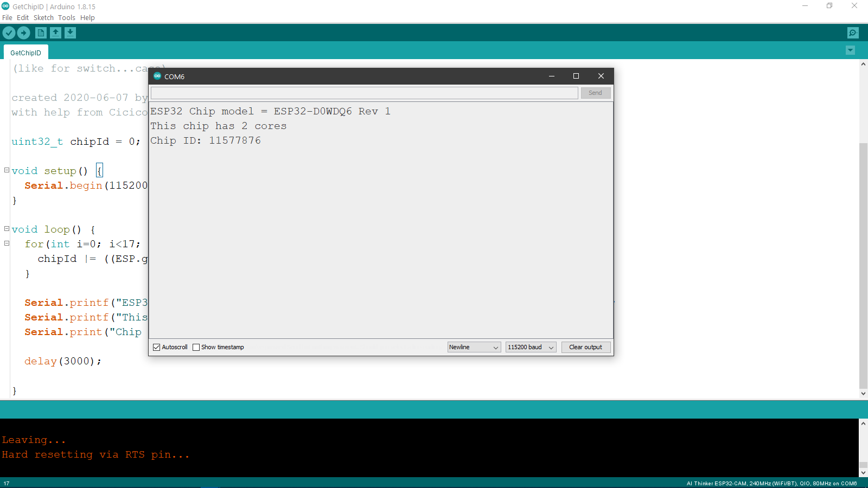
Task: Open the Help menu
Action: pos(87,17)
